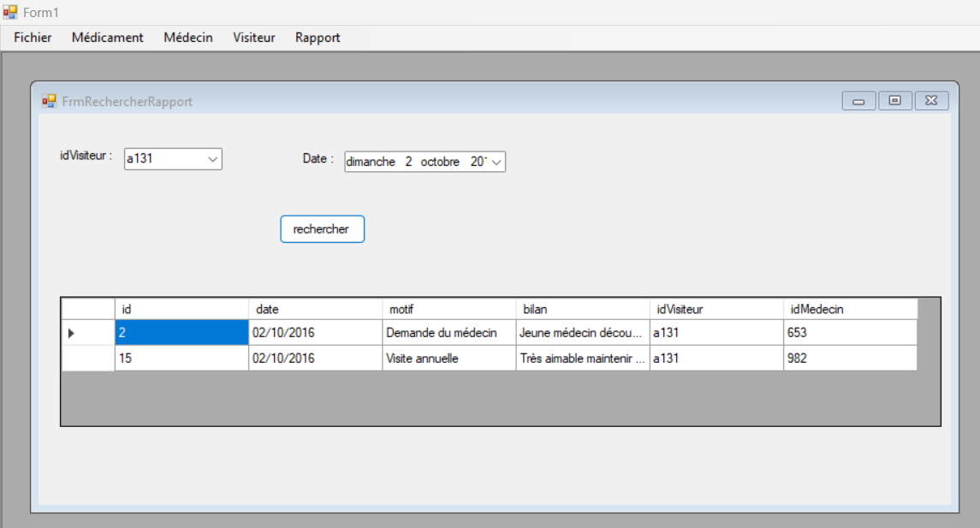
Task: Select the cell with id 15
Action: [181, 359]
